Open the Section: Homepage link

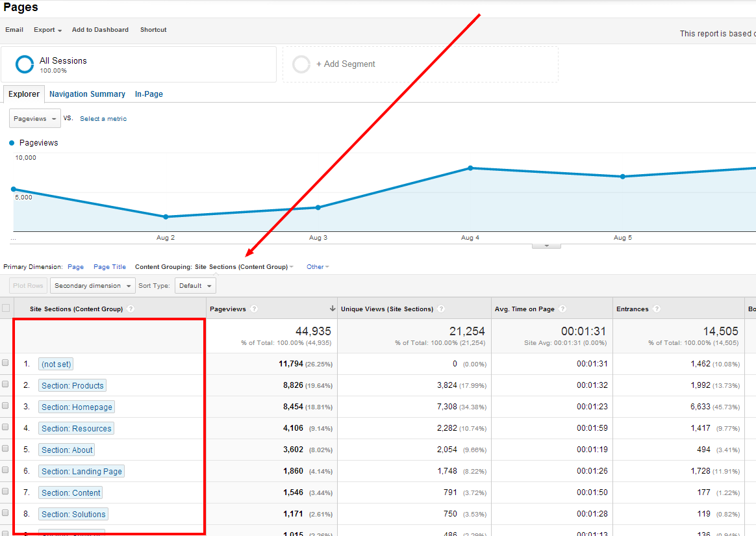77,407
